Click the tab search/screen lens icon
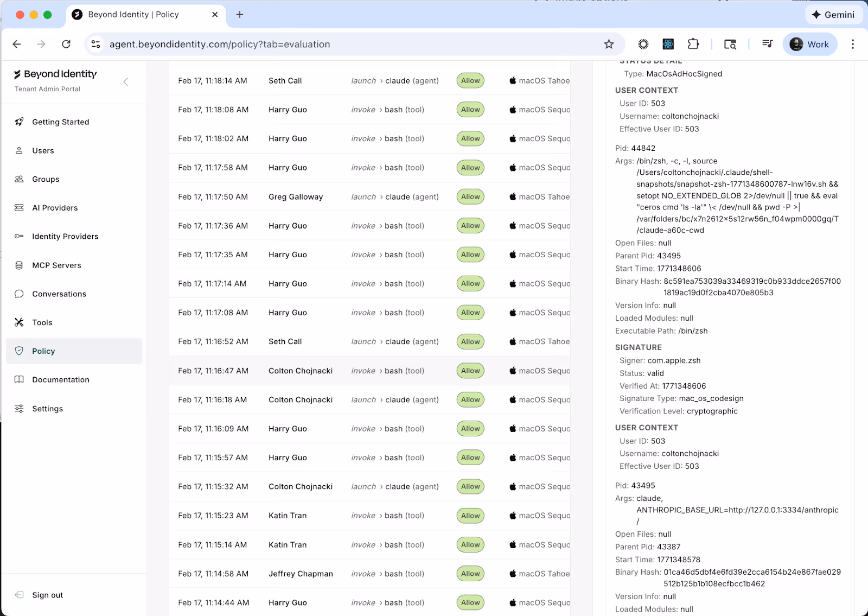The image size is (868, 616). tap(730, 44)
